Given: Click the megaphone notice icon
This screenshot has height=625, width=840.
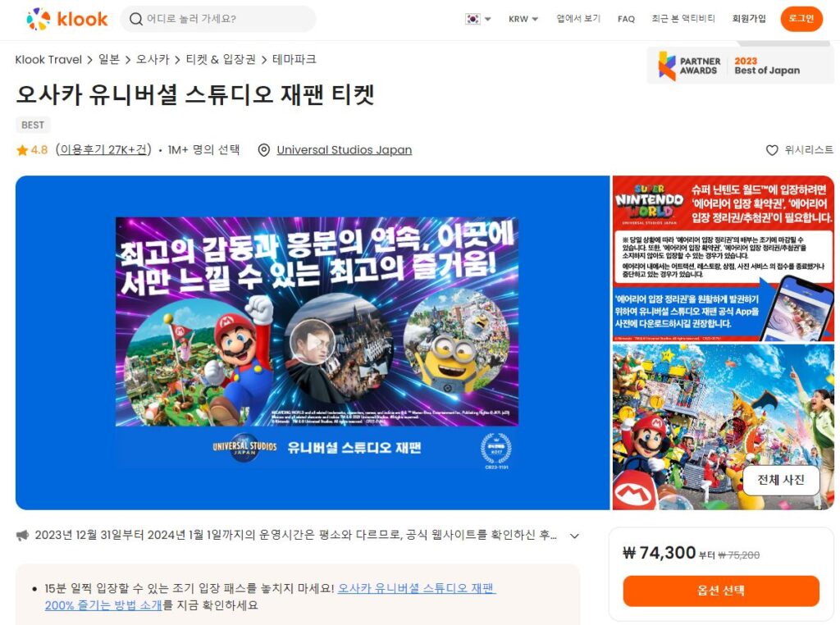Looking at the screenshot, I should tap(22, 535).
